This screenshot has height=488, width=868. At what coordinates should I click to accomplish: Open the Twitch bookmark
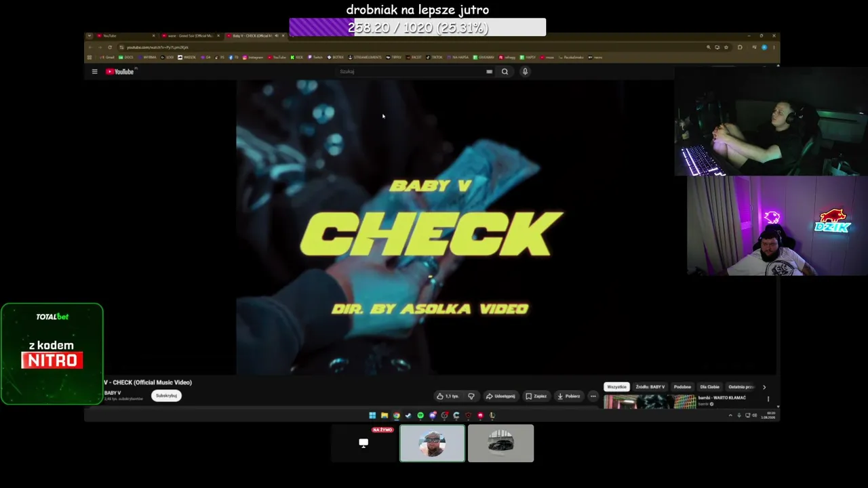click(315, 58)
